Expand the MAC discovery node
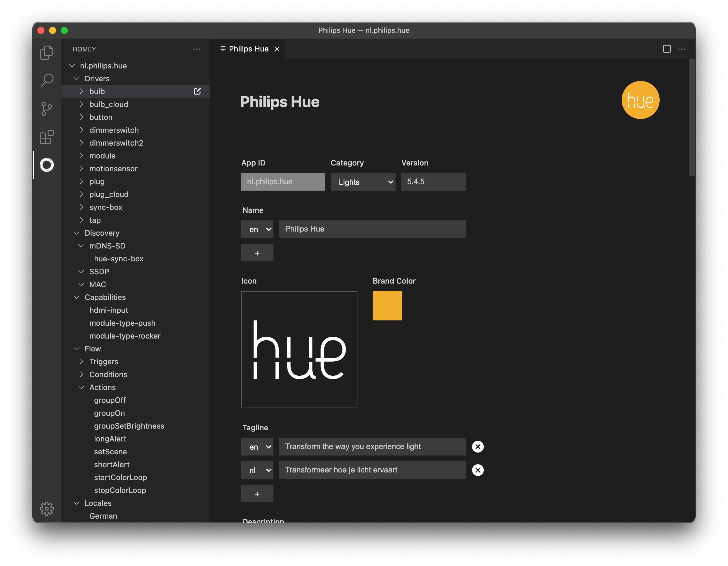The height and width of the screenshot is (566, 728). click(81, 284)
